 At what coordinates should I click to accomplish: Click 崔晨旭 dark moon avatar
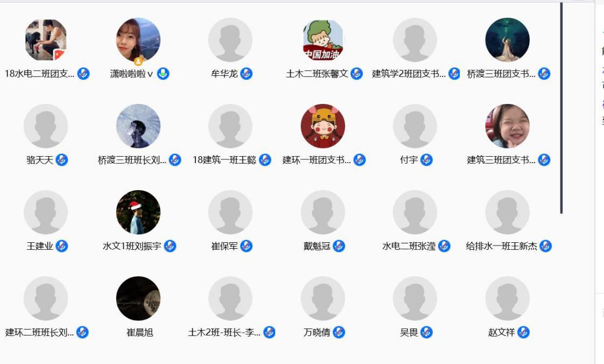(x=138, y=298)
